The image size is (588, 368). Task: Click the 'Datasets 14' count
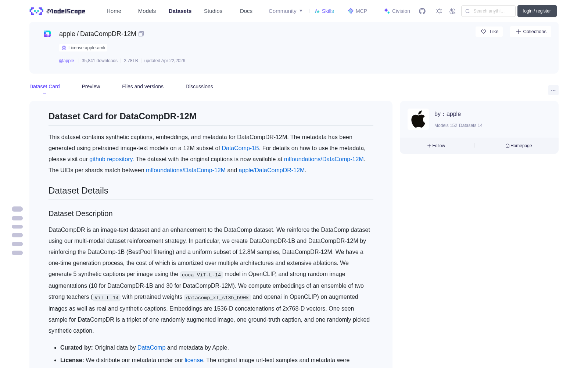point(471,125)
